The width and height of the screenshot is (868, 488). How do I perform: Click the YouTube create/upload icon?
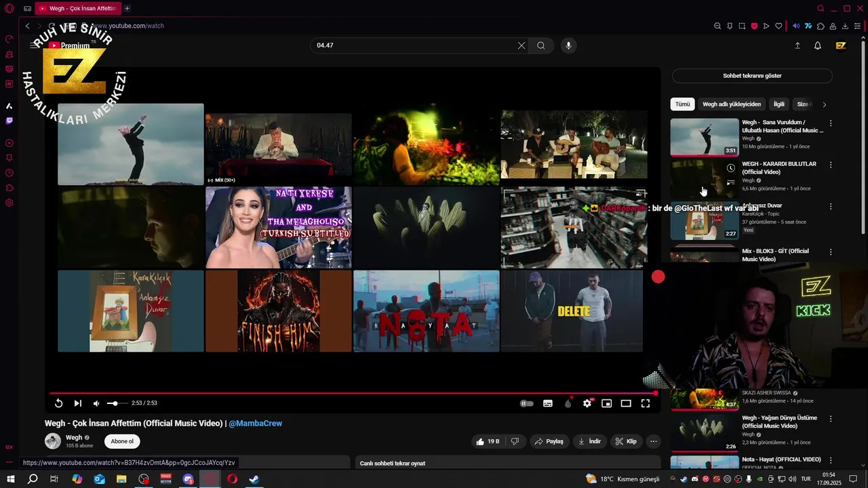pyautogui.click(x=797, y=45)
